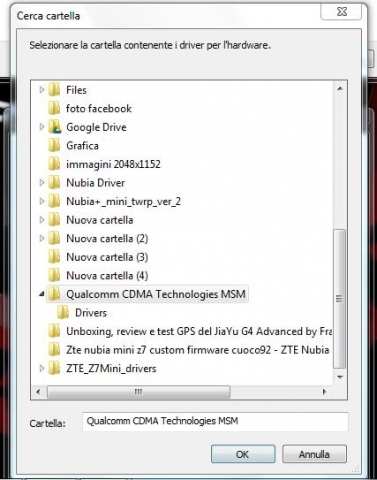Close the Cerca cartella dialog
The height and width of the screenshot is (480, 377).
[x=341, y=11]
